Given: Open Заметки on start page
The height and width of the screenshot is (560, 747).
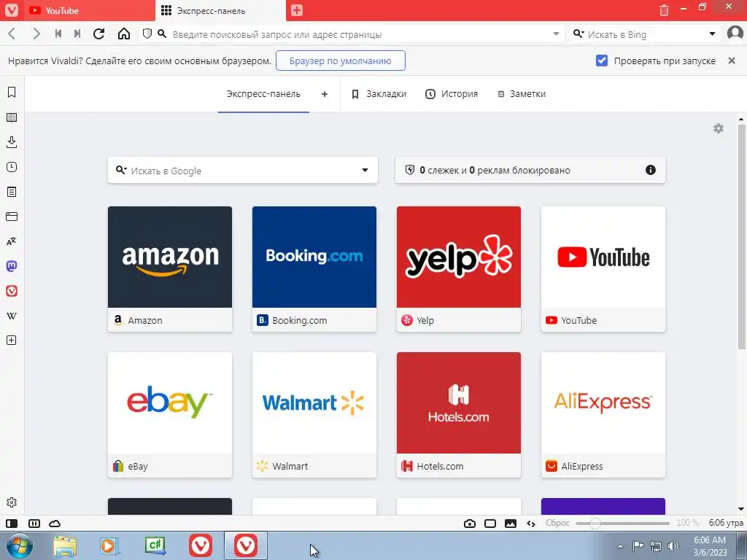Looking at the screenshot, I should tap(522, 94).
